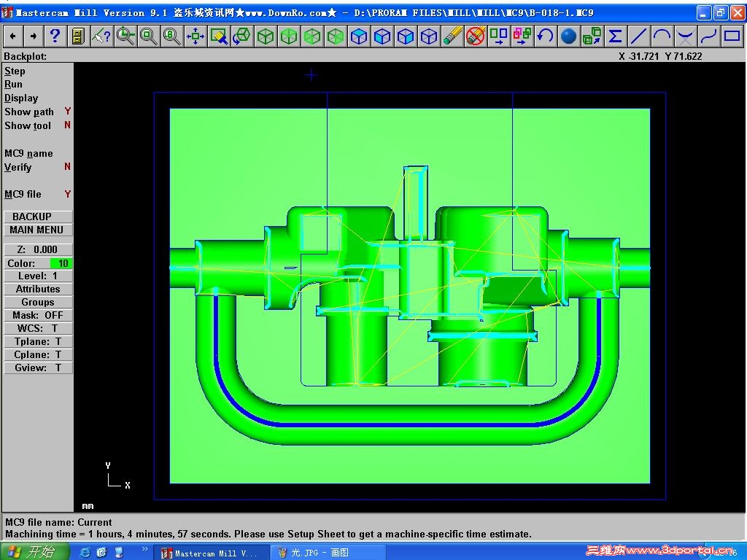
Task: Click the machining time status message
Action: [268, 534]
